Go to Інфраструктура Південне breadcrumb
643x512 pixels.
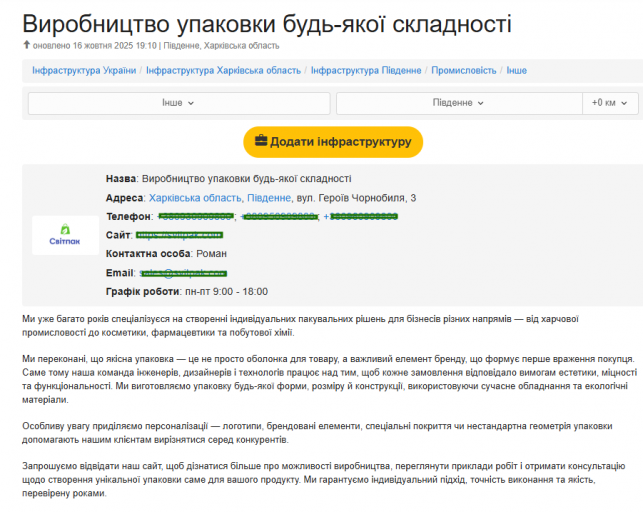pos(366,71)
